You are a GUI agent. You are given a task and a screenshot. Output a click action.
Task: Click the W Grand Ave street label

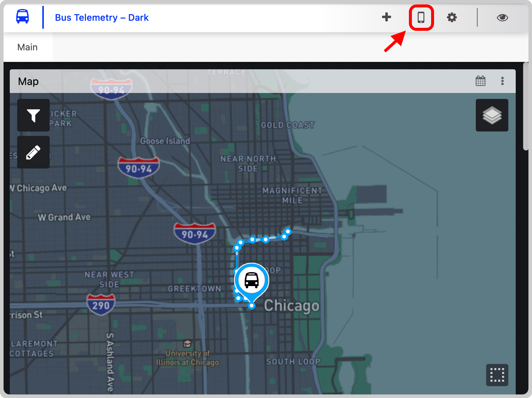(x=64, y=217)
